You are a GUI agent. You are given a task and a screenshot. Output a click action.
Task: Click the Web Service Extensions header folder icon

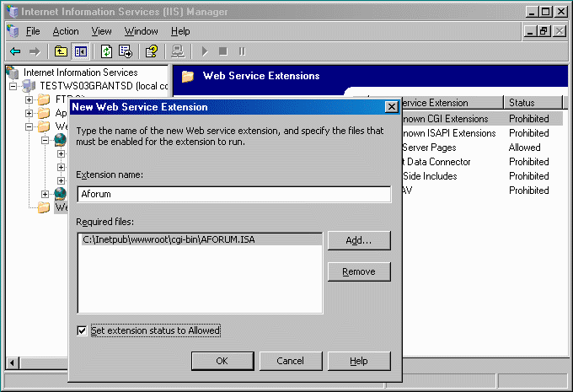click(188, 76)
